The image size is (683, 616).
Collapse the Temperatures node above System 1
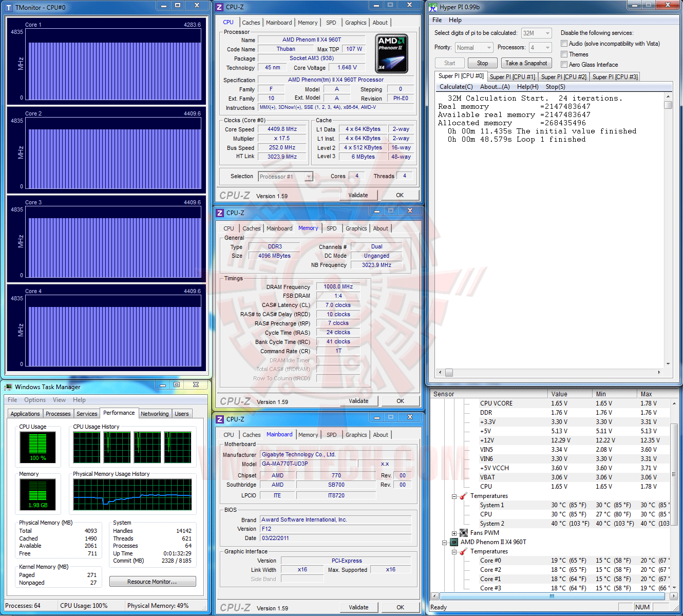pyautogui.click(x=454, y=496)
